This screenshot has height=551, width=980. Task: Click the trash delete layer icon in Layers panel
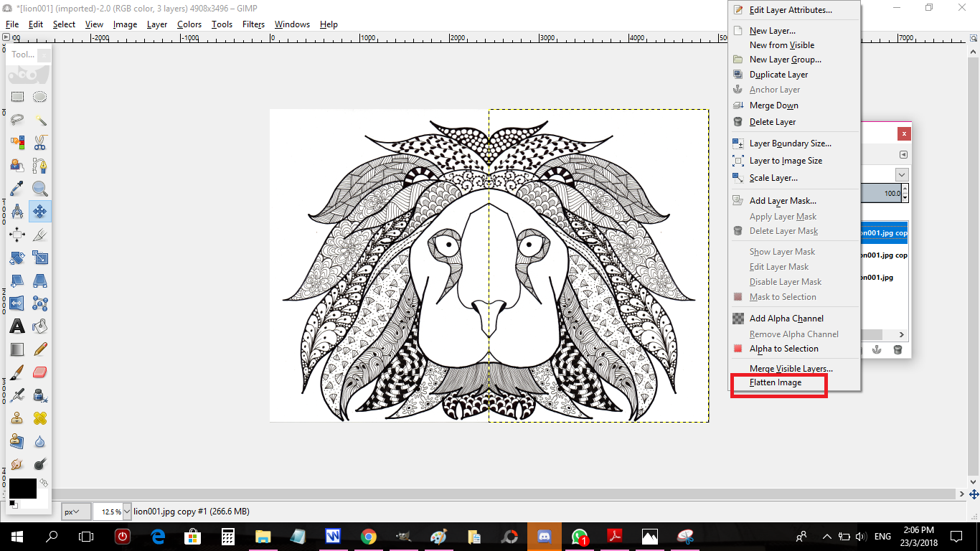pyautogui.click(x=897, y=349)
